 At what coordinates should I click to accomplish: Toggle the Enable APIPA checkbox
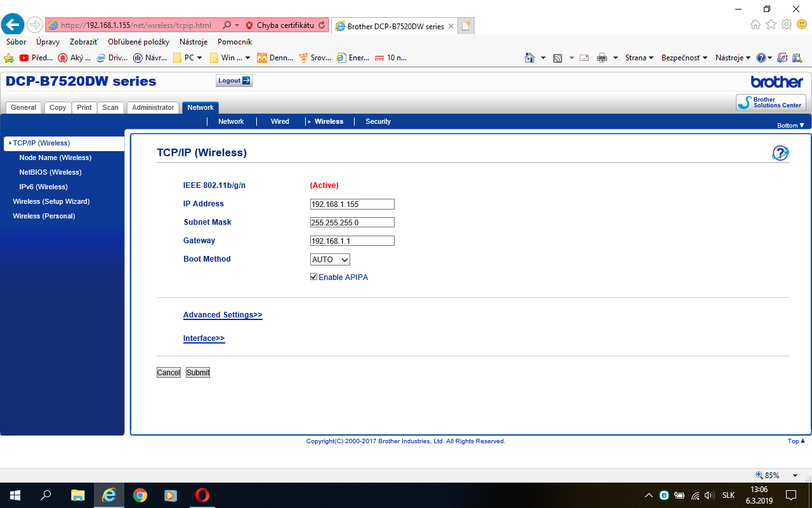point(313,277)
